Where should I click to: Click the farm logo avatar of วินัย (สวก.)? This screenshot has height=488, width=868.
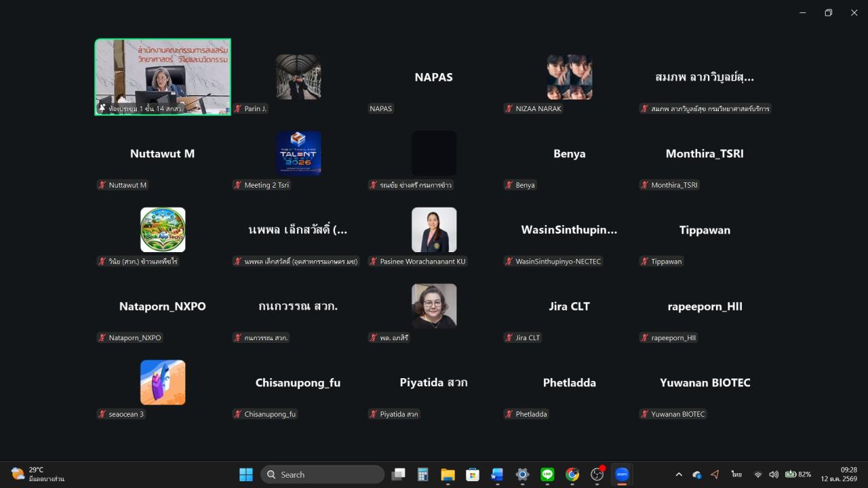163,230
